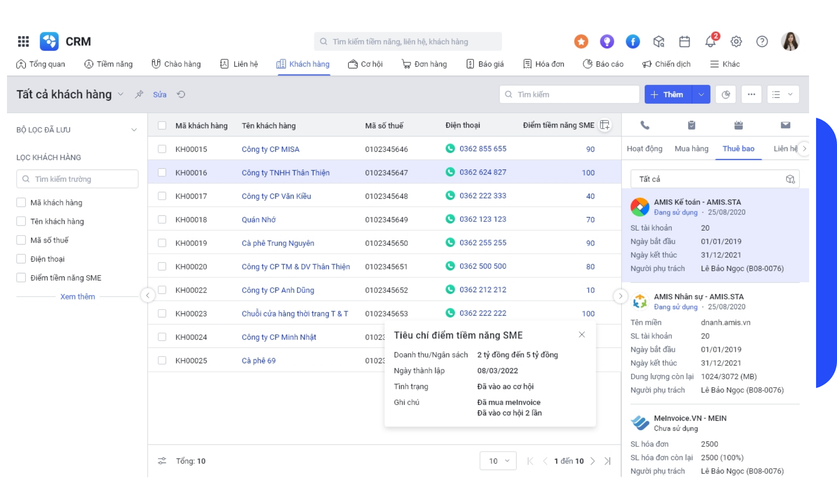Viewport: 837px width, 504px height.
Task: Open the three-dot more actions button
Action: (752, 95)
